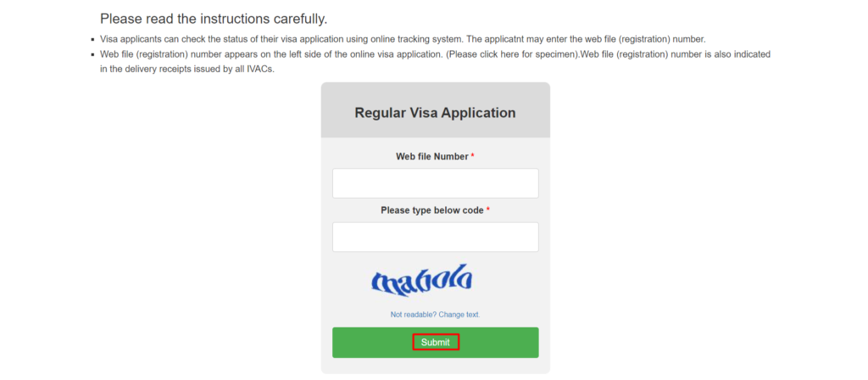The image size is (868, 380).
Task: Click the bullet marker of the first instruction
Action: 92,40
